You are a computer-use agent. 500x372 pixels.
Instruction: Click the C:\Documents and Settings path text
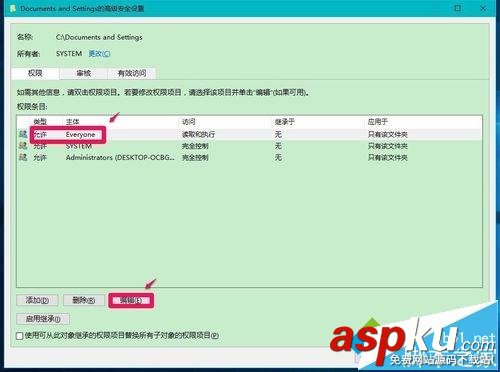tap(99, 37)
